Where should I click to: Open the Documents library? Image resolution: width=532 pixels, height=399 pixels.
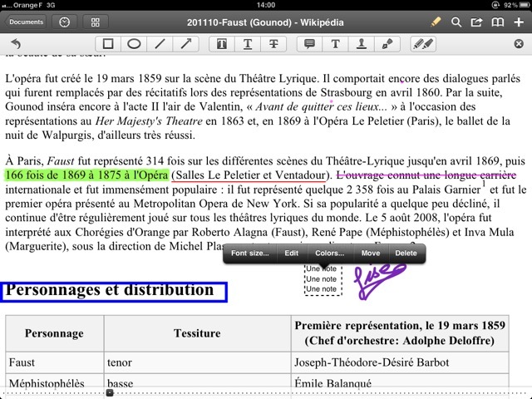point(26,22)
